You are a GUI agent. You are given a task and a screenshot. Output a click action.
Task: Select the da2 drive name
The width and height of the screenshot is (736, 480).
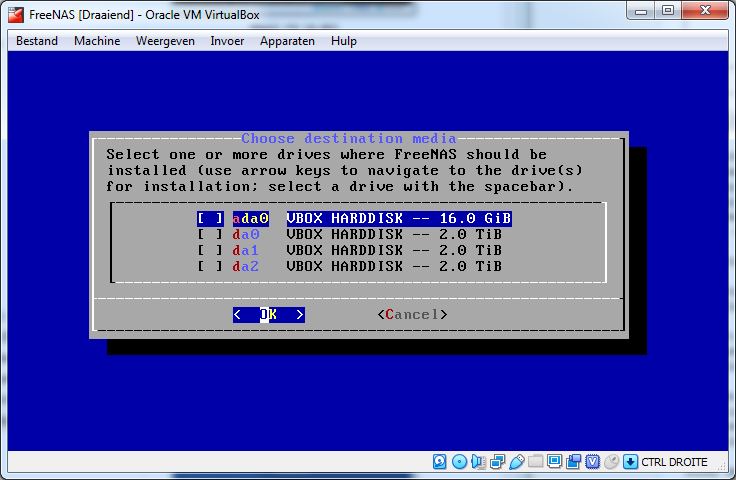coord(245,266)
